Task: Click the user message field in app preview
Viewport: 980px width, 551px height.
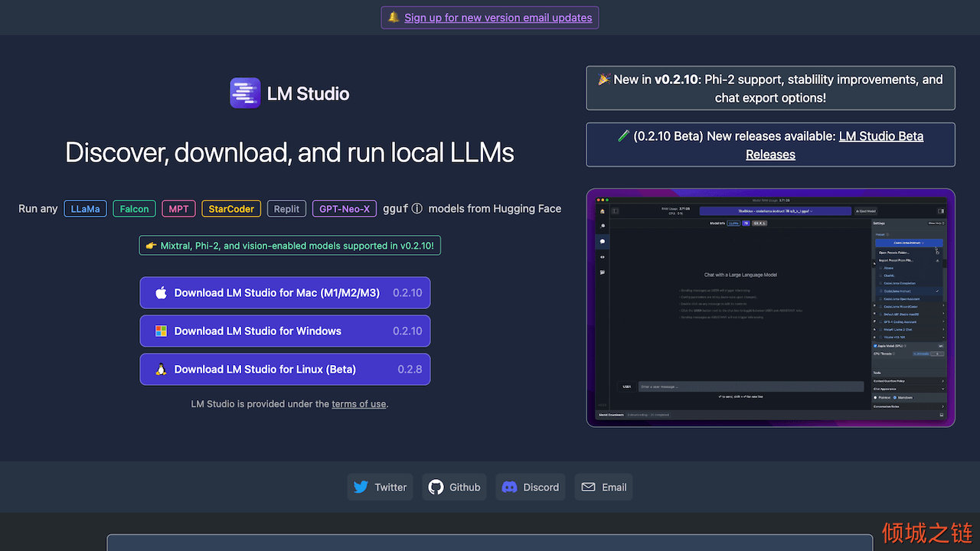Action: (x=751, y=386)
